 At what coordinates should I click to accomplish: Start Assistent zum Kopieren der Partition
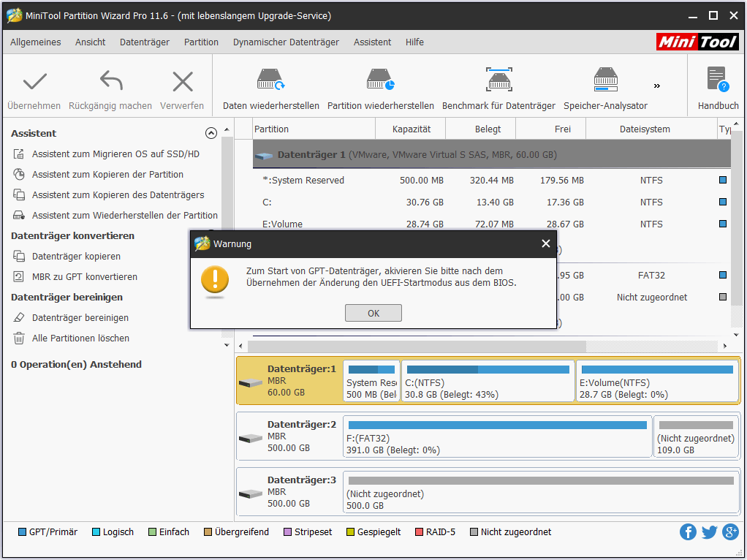(107, 175)
